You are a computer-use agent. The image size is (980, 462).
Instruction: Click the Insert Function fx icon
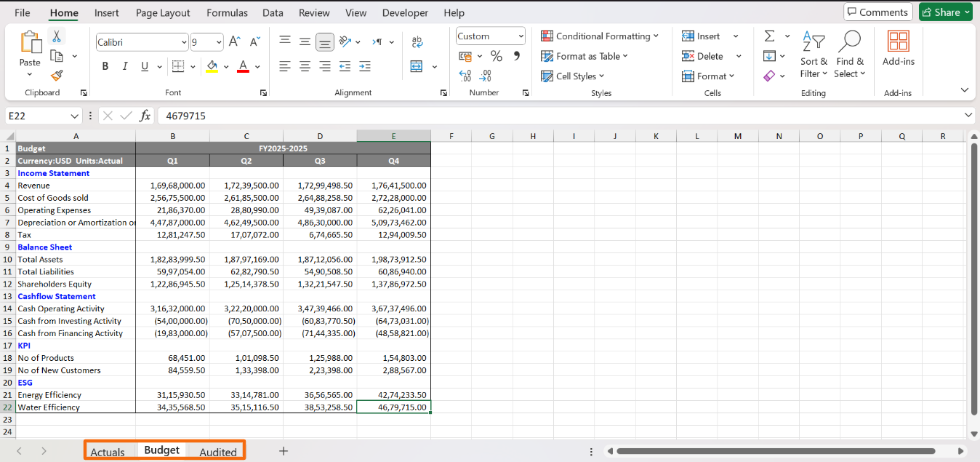pyautogui.click(x=145, y=116)
